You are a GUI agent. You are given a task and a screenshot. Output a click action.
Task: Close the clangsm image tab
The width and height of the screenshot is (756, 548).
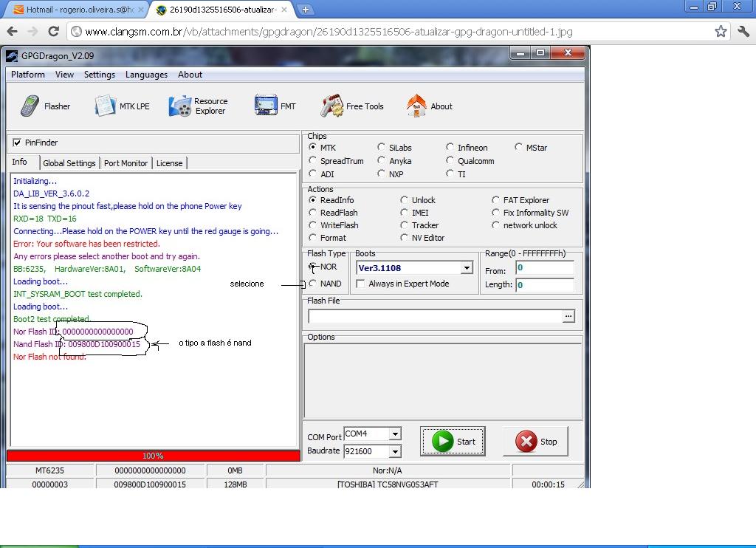coord(284,9)
